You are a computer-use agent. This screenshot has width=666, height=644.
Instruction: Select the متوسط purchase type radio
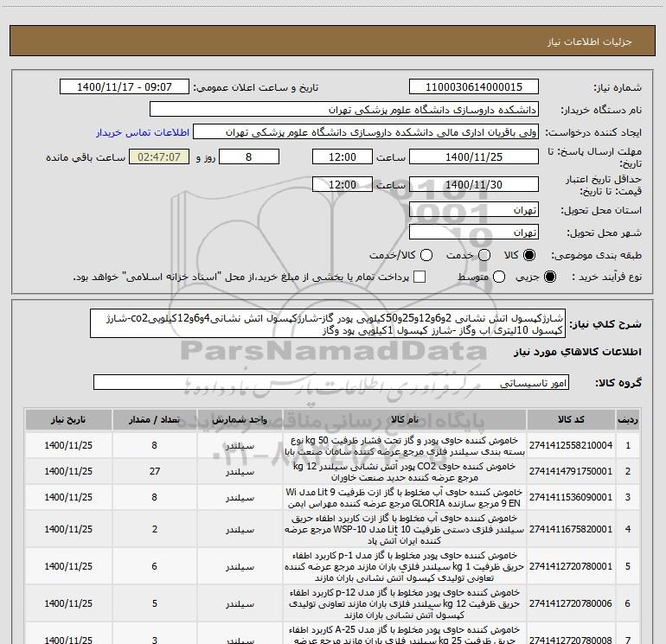(x=499, y=277)
